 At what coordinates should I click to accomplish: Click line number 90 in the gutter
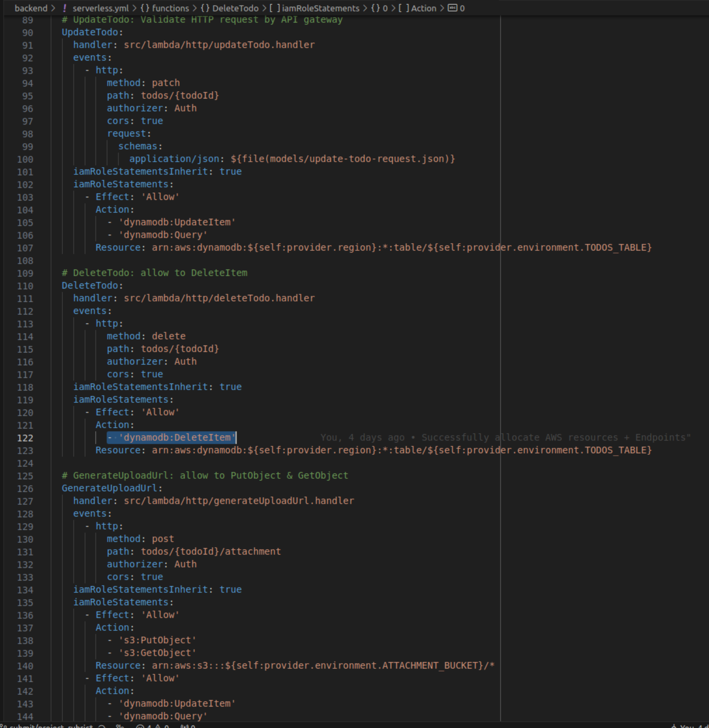[27, 33]
